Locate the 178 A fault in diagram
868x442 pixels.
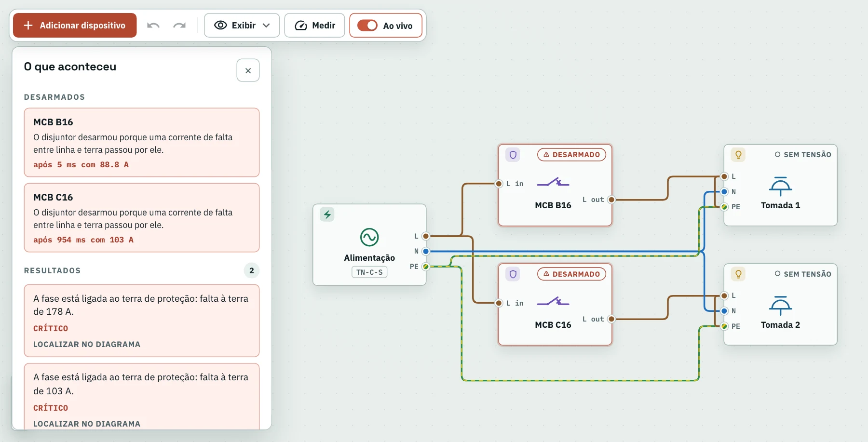pos(87,344)
